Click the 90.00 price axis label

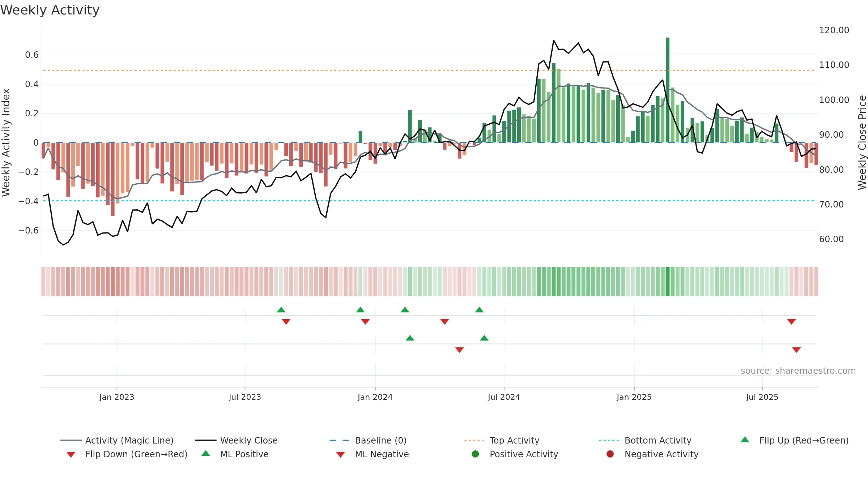[x=831, y=134]
